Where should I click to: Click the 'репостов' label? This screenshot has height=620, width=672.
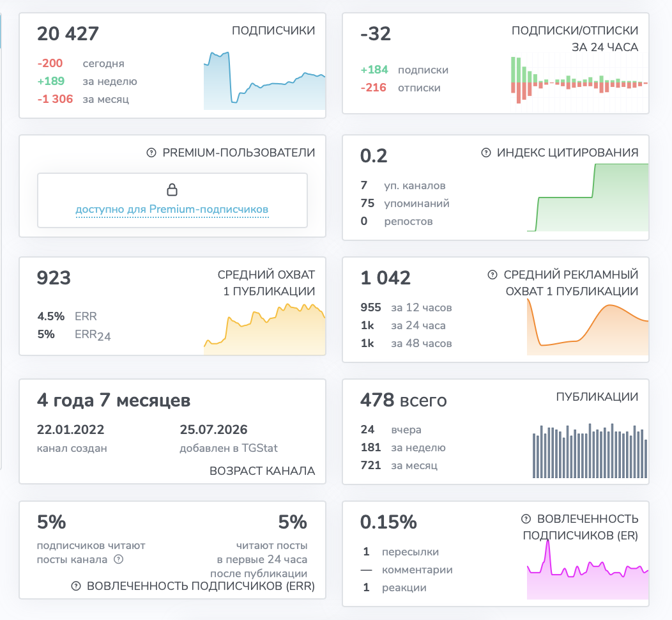408,222
